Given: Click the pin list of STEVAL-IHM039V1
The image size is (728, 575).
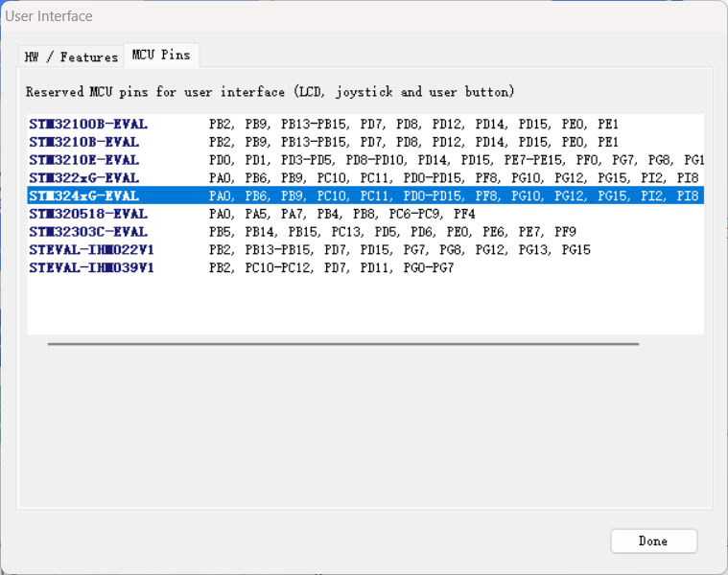Looking at the screenshot, I should coord(331,267).
